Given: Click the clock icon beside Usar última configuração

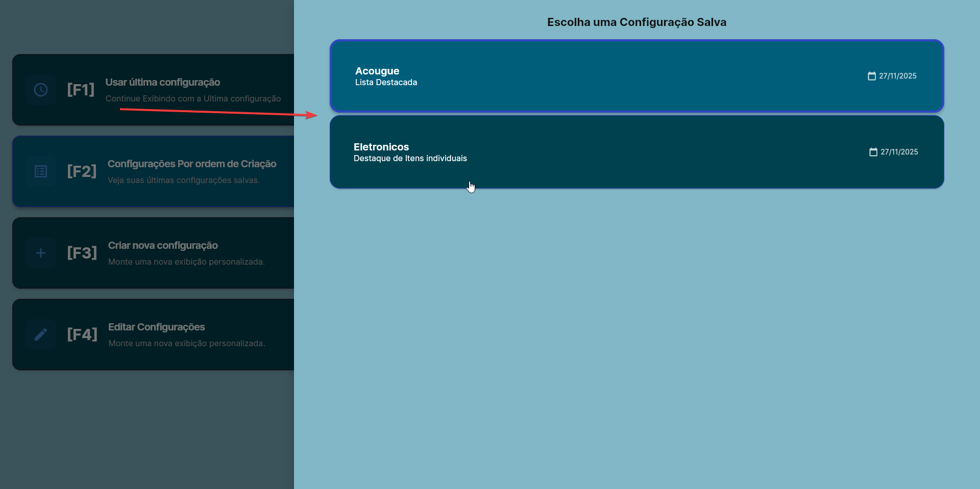Looking at the screenshot, I should tap(41, 90).
